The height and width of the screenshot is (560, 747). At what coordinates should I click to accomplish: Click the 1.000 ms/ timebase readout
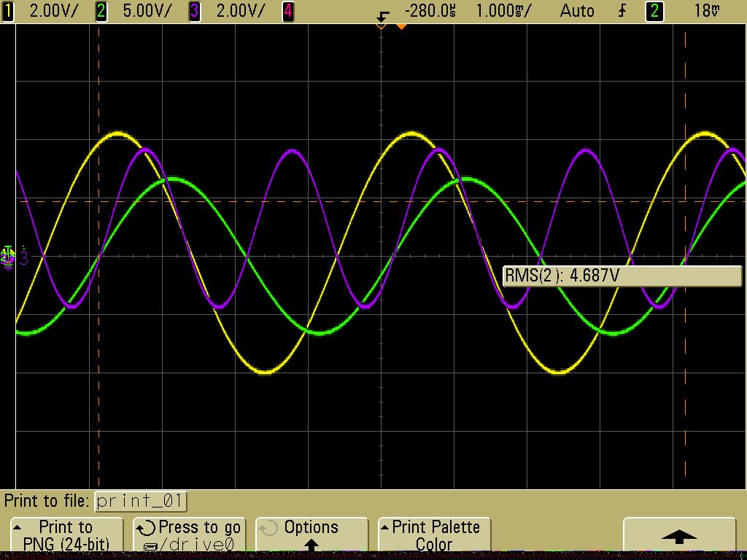pyautogui.click(x=503, y=11)
